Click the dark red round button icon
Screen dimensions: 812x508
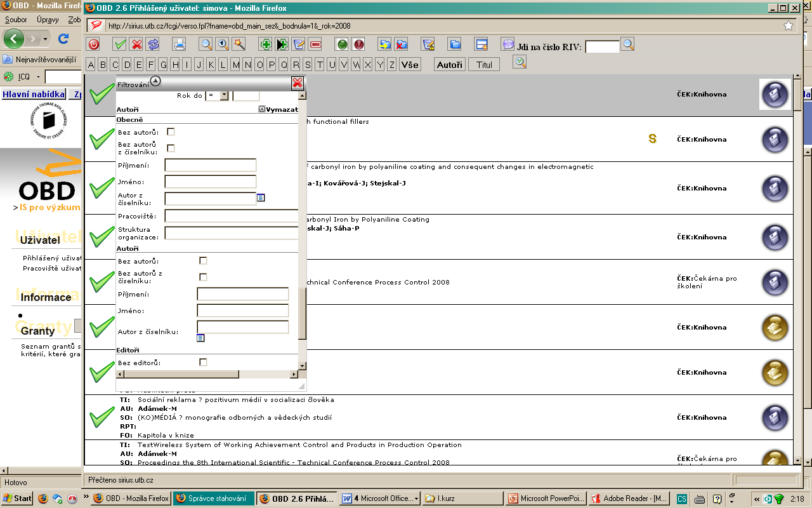point(359,44)
